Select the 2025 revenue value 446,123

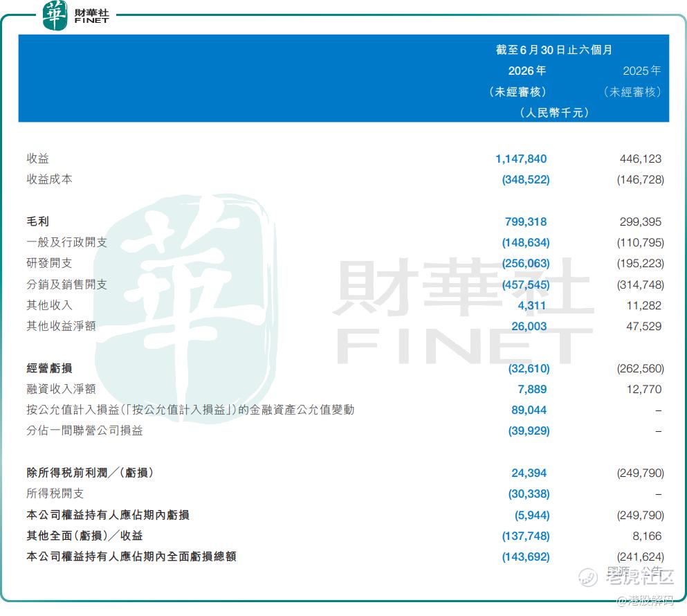(x=641, y=158)
